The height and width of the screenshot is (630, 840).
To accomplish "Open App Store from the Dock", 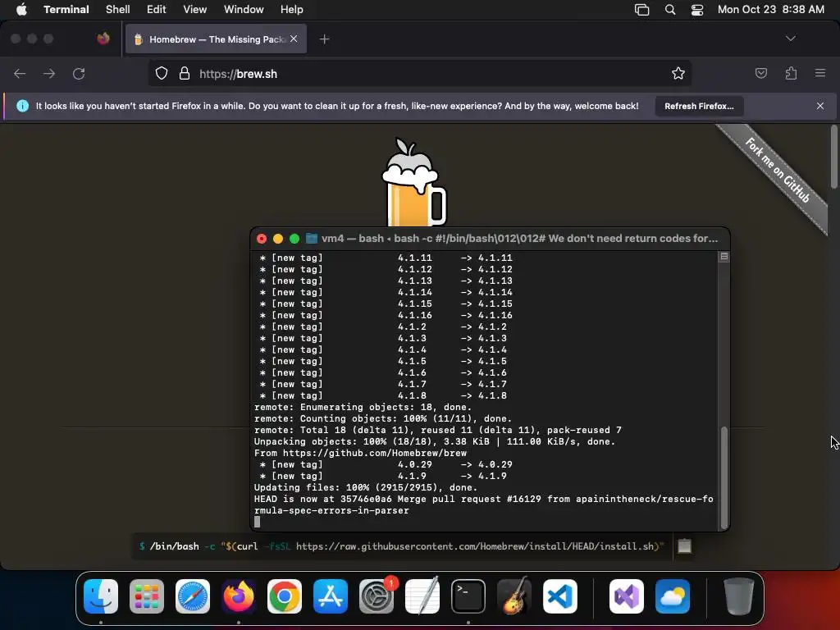I will click(x=331, y=596).
